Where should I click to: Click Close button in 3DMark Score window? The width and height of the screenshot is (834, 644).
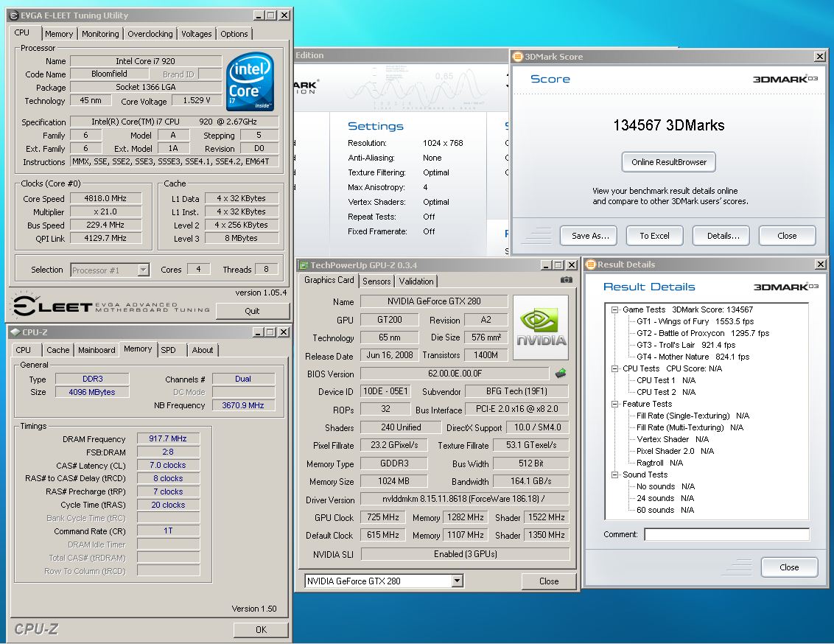click(787, 236)
